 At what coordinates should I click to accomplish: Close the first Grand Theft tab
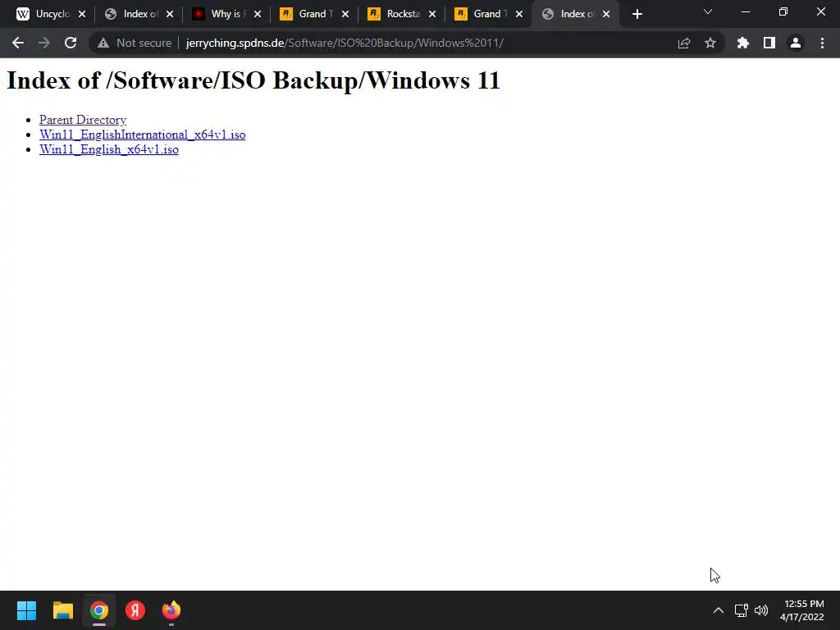coord(345,15)
